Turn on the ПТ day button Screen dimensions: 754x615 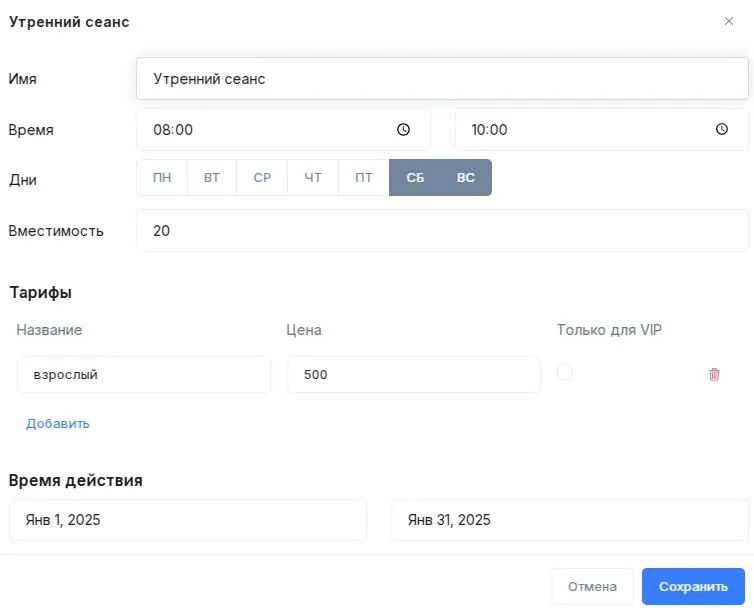point(364,178)
